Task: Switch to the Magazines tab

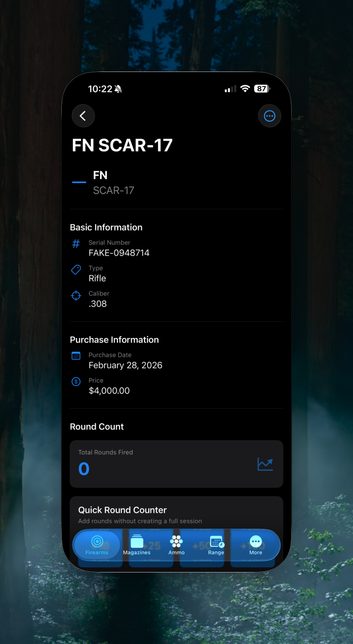Action: tap(137, 545)
